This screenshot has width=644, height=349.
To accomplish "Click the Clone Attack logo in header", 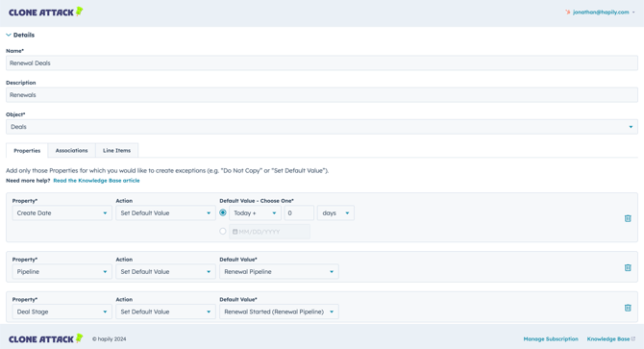I will (x=45, y=12).
